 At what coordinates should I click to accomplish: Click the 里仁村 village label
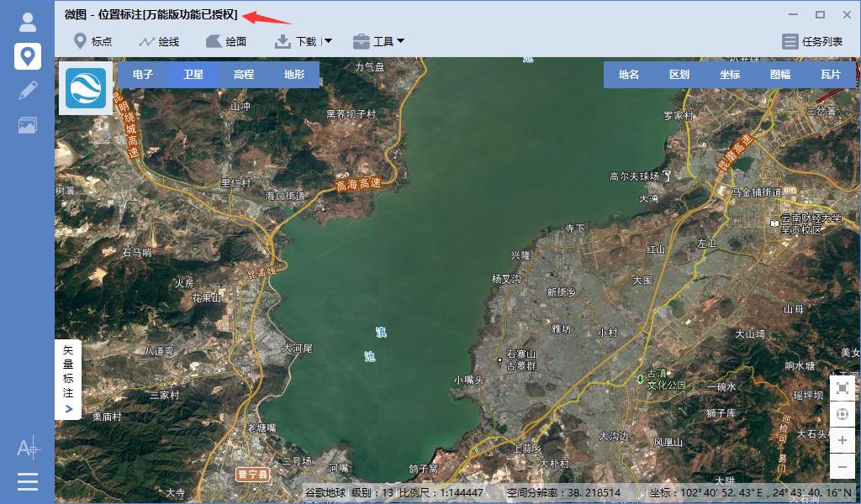pyautogui.click(x=235, y=183)
